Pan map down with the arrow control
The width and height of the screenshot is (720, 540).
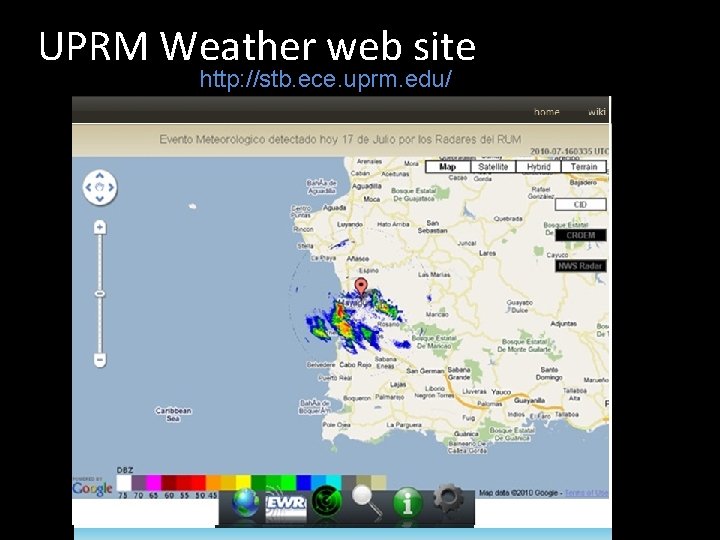coord(100,199)
